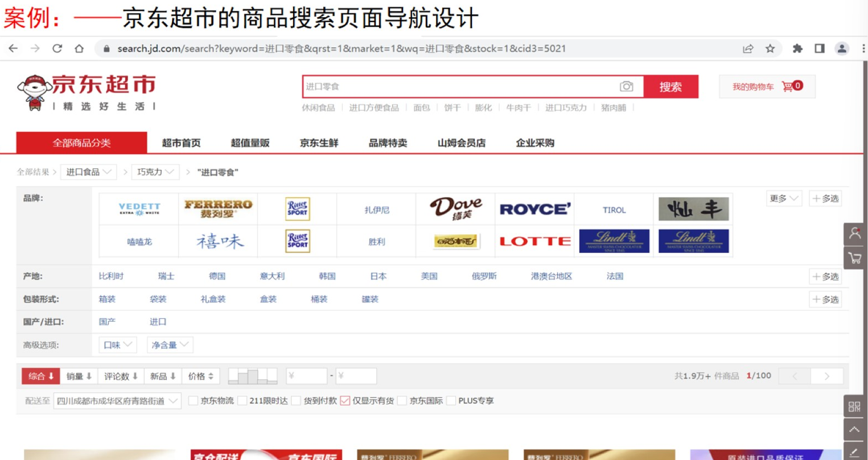
Task: Open the 进口食品 breadcrumb dropdown
Action: coord(88,172)
